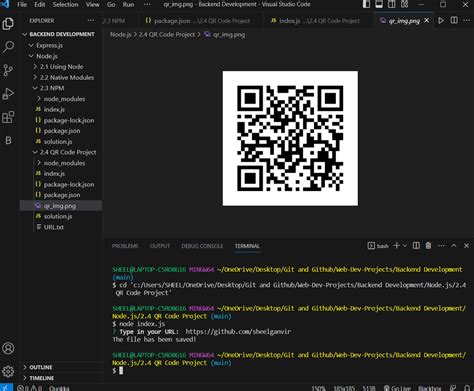Expand node_modules under 2.3 NPM

[62, 99]
